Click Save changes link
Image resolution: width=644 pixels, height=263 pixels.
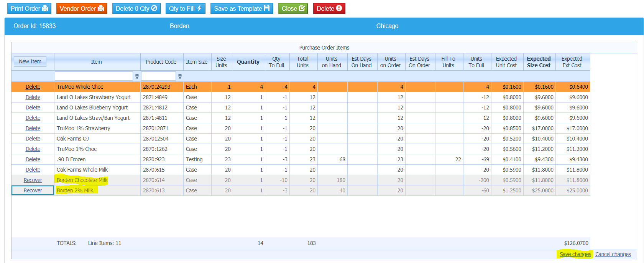pos(575,254)
